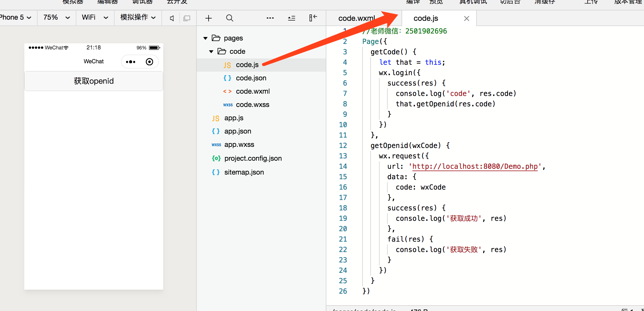Toggle the detached simulator window icon
The image size is (644, 311).
point(187,18)
